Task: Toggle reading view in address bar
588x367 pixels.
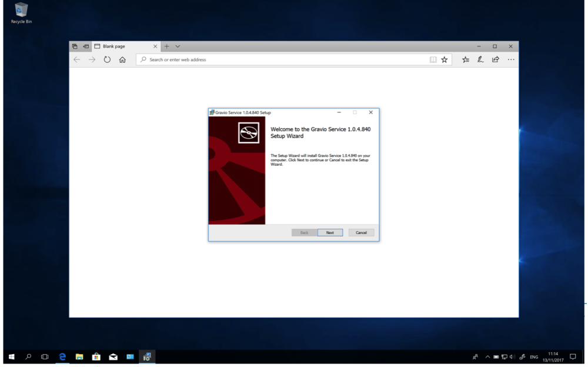Action: tap(433, 59)
